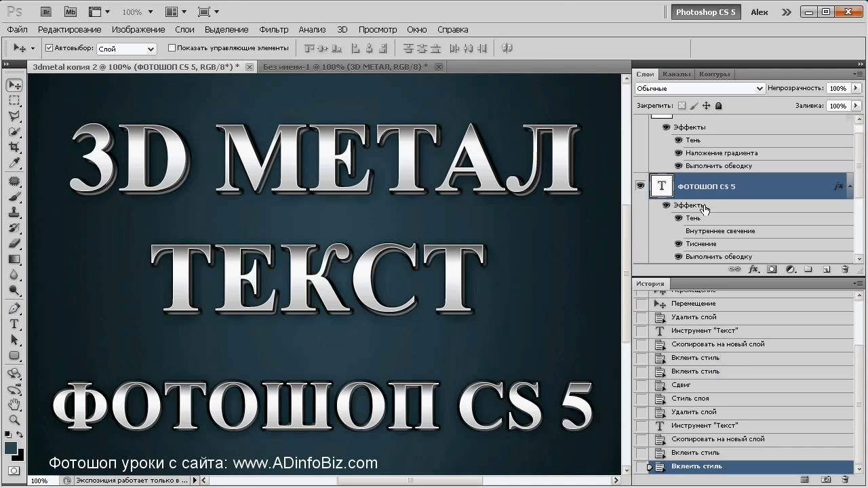Screen dimensions: 868x488
Task: Toggle Quick Mask mode
Action: click(x=14, y=470)
